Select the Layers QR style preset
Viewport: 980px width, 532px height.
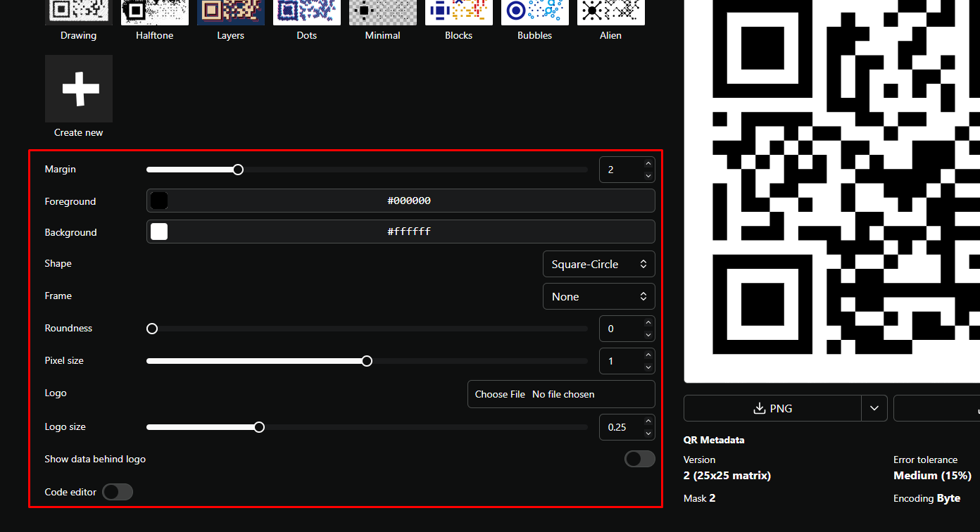(x=230, y=12)
